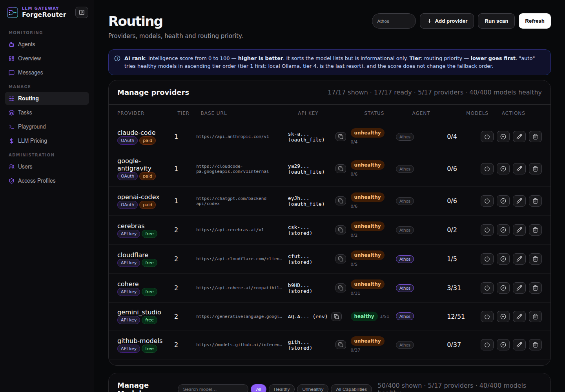The image size is (565, 392).
Task: Select the All models filter pill
Action: pyautogui.click(x=259, y=389)
